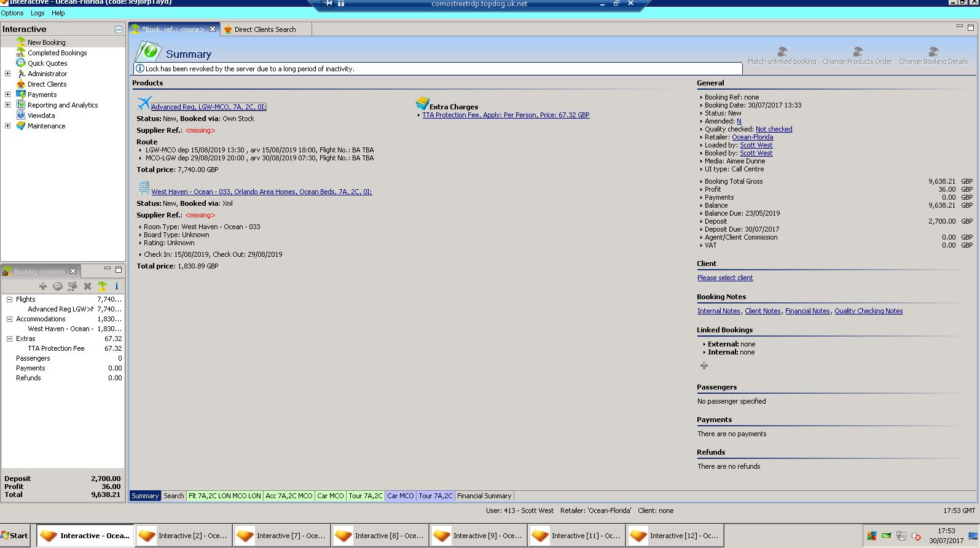Click the delete X icon in Booking contents toolbar

(87, 286)
